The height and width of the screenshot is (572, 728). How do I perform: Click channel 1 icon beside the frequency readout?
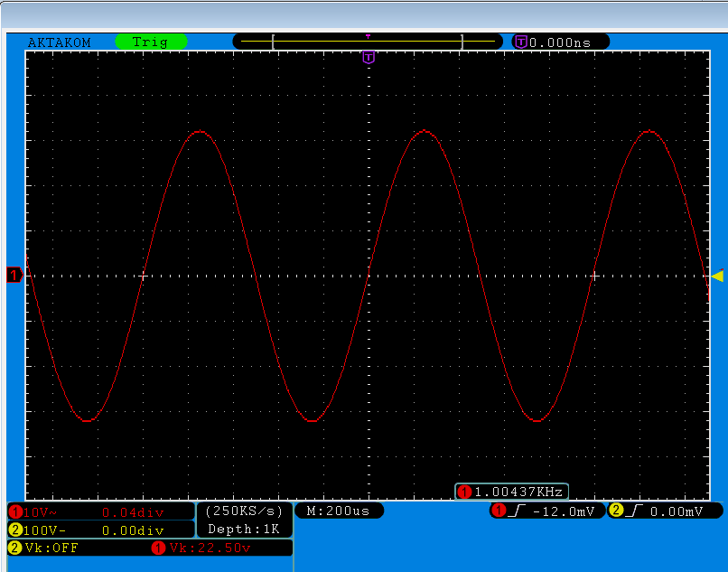tap(465, 492)
